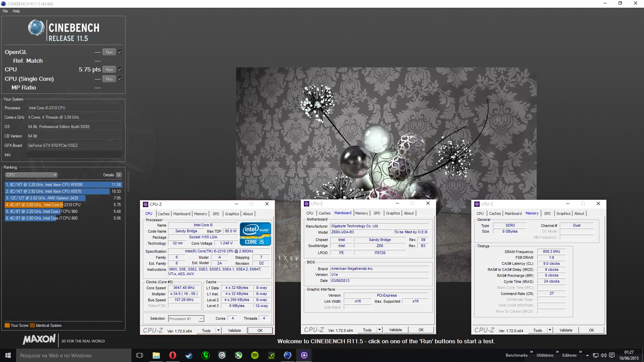The image size is (644, 362).
Task: Open the volume control tray icon
Action: point(603,355)
